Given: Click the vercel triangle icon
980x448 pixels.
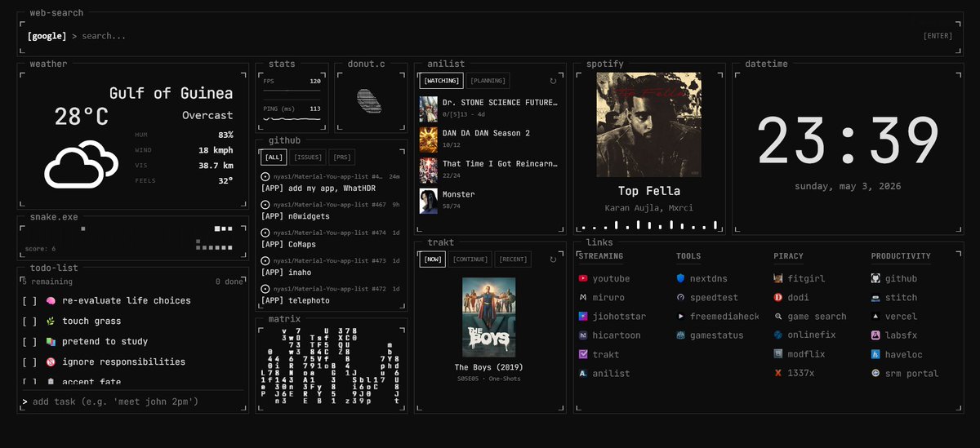Looking at the screenshot, I should point(875,317).
